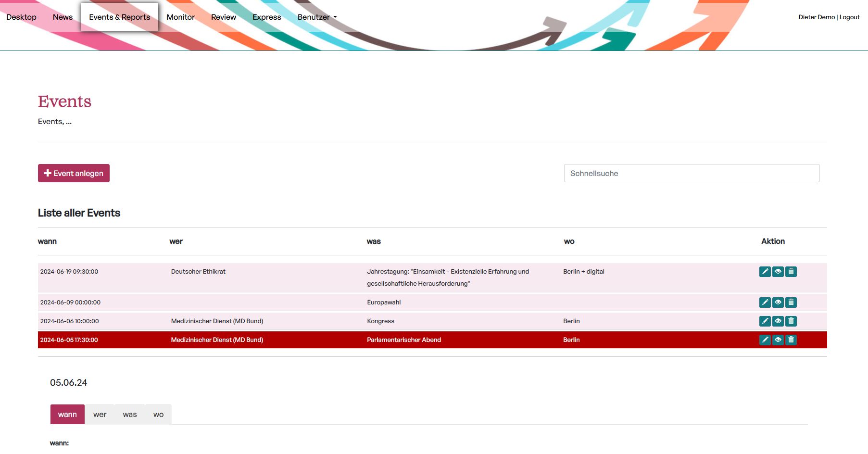This screenshot has width=868, height=454.
Task: Focus the Schnellsuche search field
Action: (691, 173)
